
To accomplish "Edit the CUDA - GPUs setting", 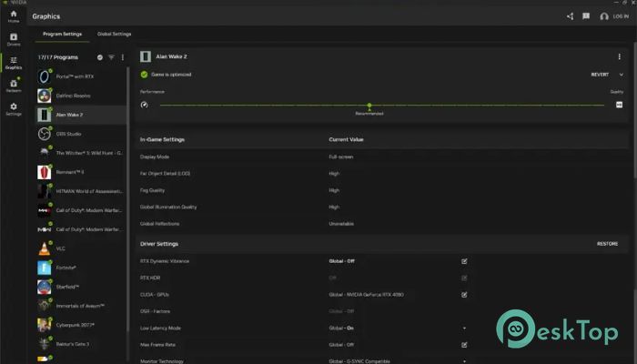I will (464, 295).
